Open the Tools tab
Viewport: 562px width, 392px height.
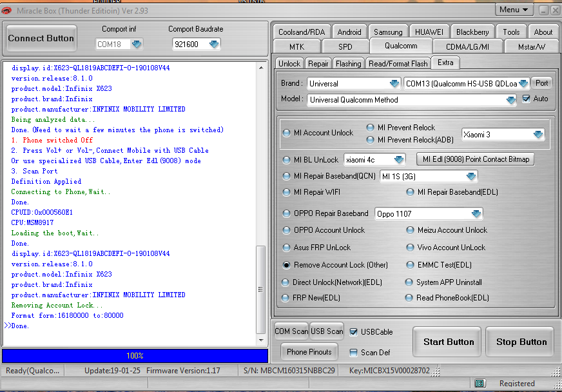511,32
